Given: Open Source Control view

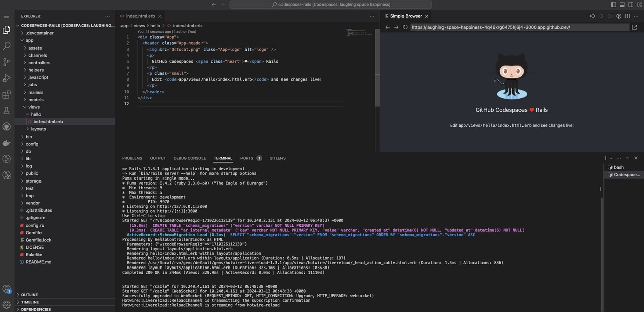Looking at the screenshot, I should pos(7,62).
